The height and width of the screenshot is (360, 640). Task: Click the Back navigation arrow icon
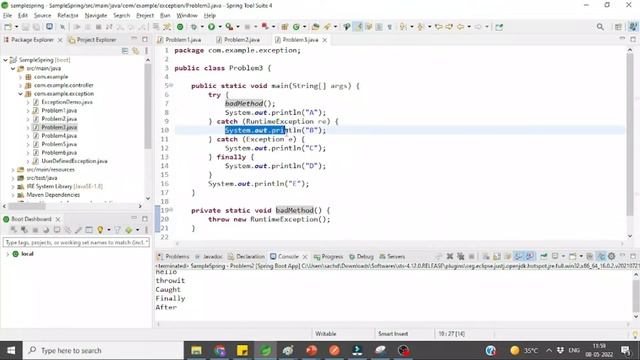point(460,27)
